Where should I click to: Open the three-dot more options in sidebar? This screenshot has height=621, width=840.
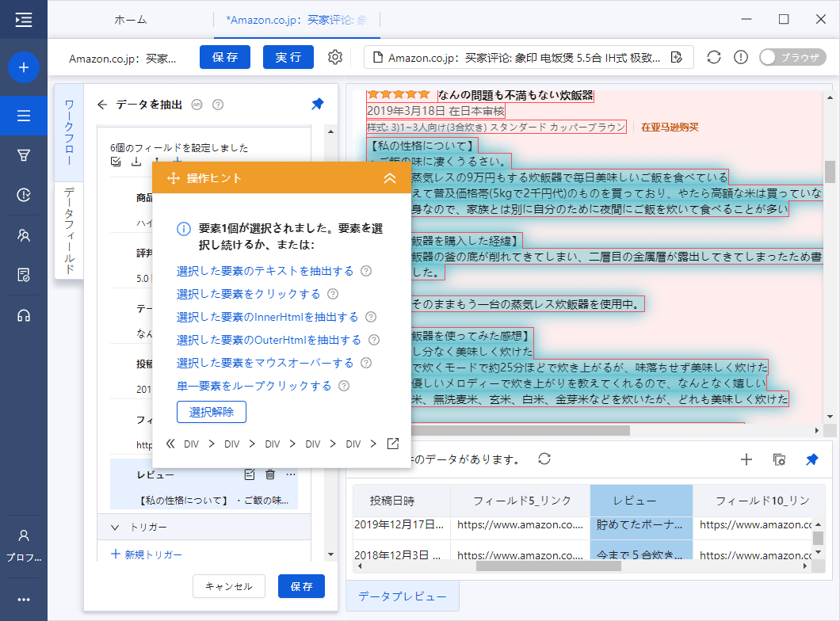tap(24, 600)
